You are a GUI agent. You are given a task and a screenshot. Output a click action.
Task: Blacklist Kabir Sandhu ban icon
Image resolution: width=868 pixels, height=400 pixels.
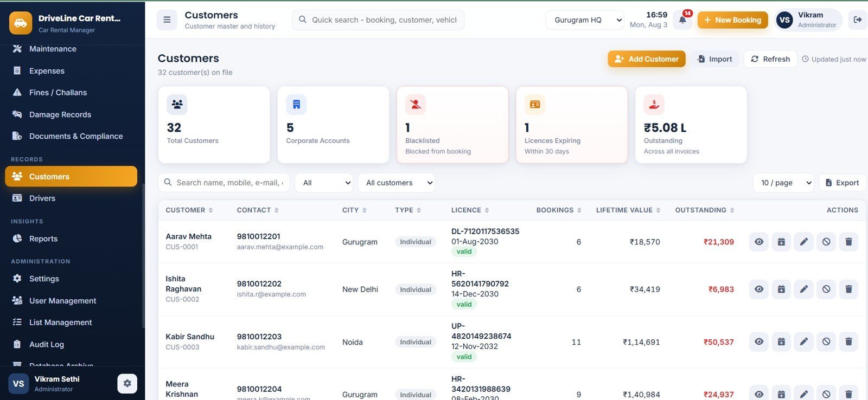tap(826, 342)
